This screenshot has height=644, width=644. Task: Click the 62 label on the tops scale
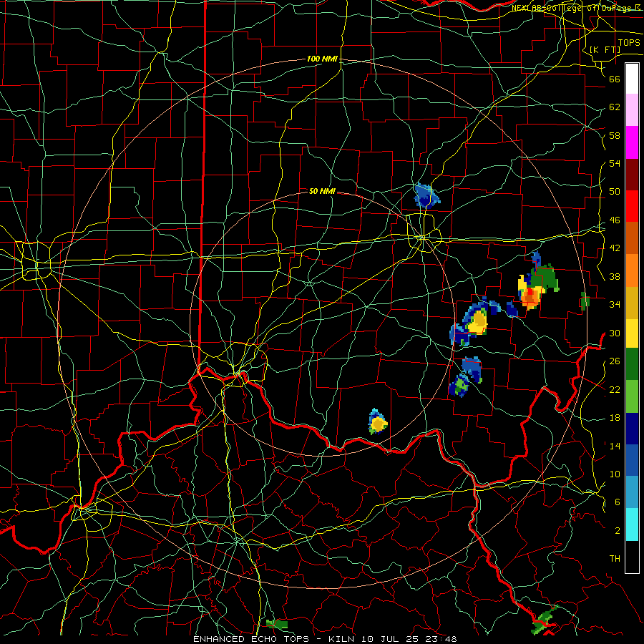point(615,107)
